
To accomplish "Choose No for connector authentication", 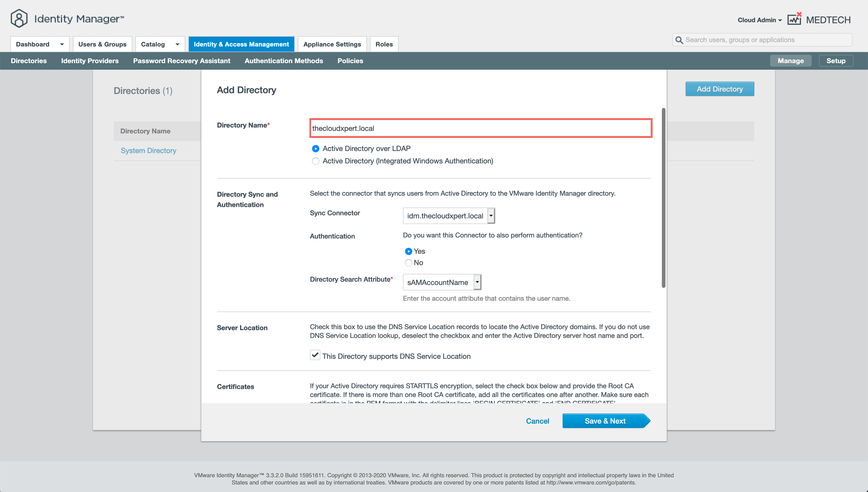I will pos(408,263).
